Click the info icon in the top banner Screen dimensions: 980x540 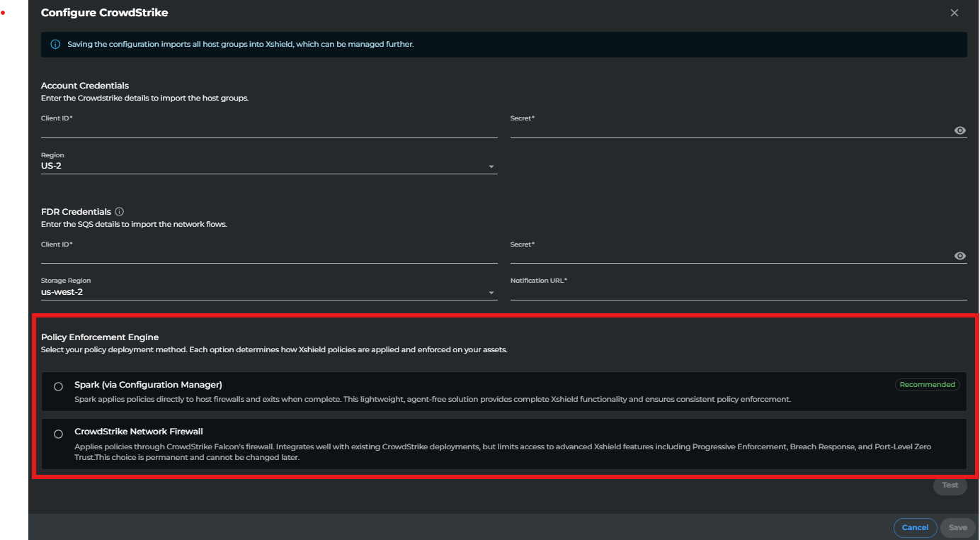coord(55,44)
